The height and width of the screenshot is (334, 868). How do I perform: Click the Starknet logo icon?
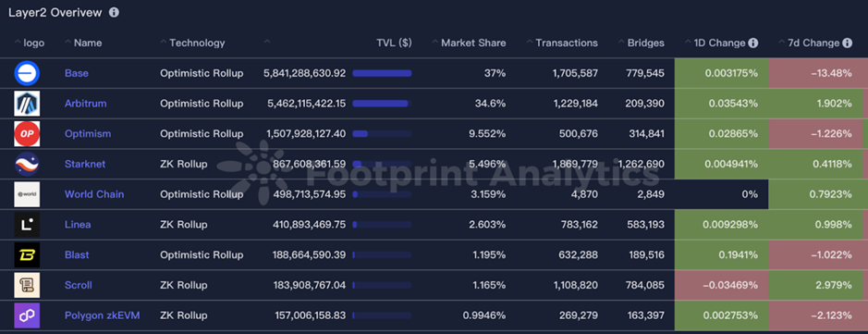pos(27,164)
